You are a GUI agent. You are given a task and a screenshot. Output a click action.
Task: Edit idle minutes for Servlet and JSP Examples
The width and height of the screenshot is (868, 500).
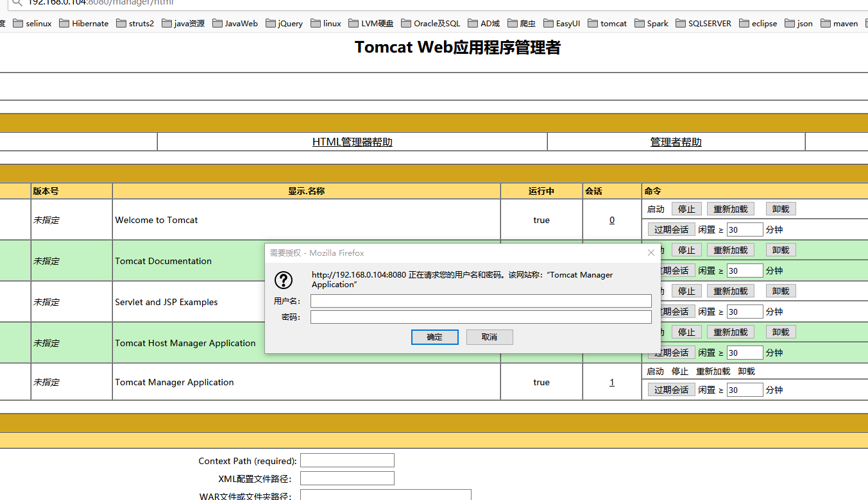[745, 312]
